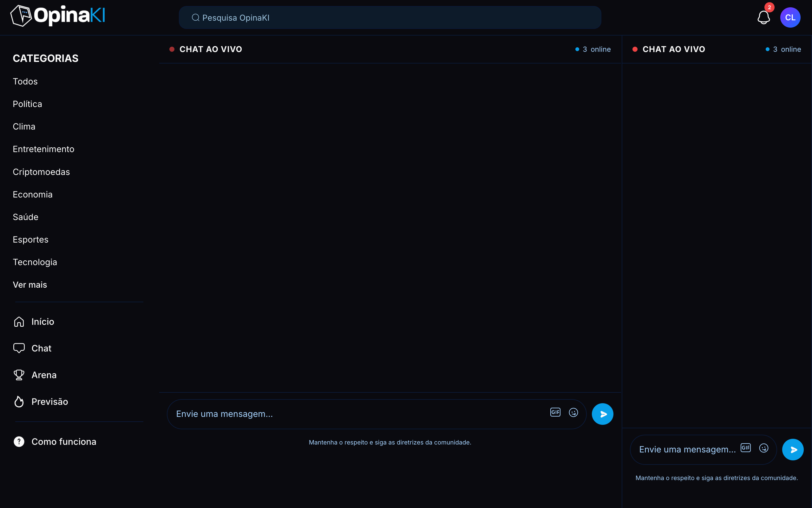Open GIF picker in main chat

point(555,412)
